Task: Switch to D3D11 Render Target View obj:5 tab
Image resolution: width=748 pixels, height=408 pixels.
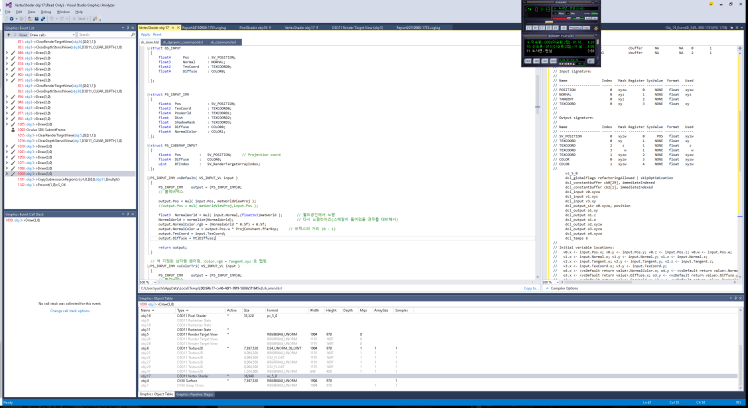Action: click(x=357, y=28)
